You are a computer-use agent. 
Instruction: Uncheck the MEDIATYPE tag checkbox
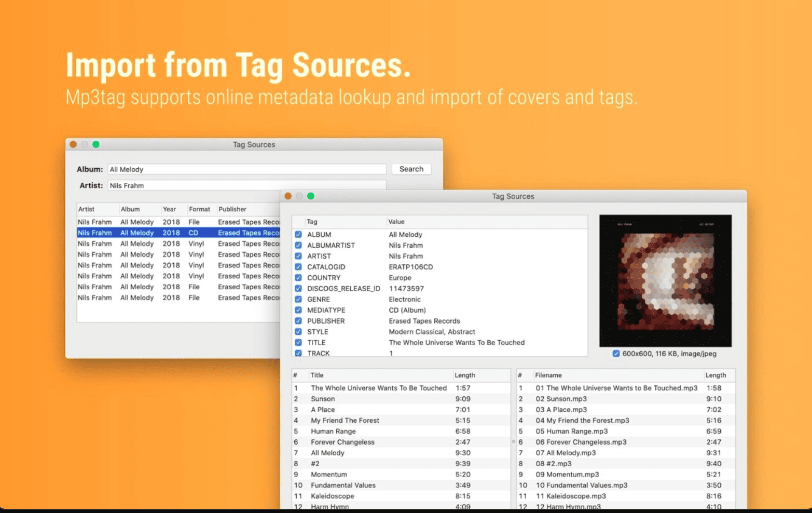298,310
